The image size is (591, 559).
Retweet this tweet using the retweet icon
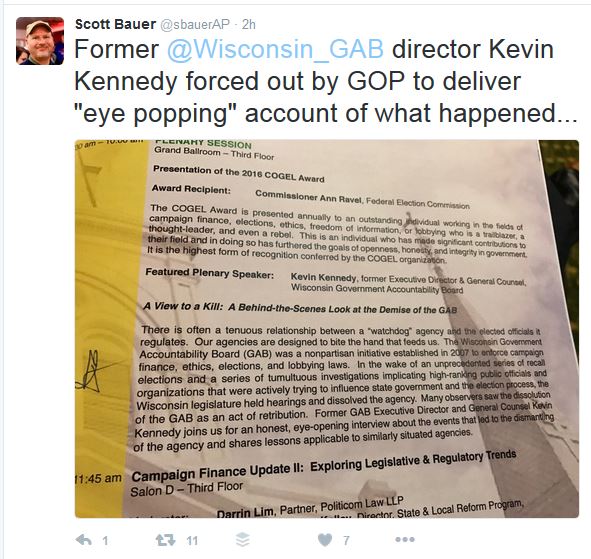[165, 540]
